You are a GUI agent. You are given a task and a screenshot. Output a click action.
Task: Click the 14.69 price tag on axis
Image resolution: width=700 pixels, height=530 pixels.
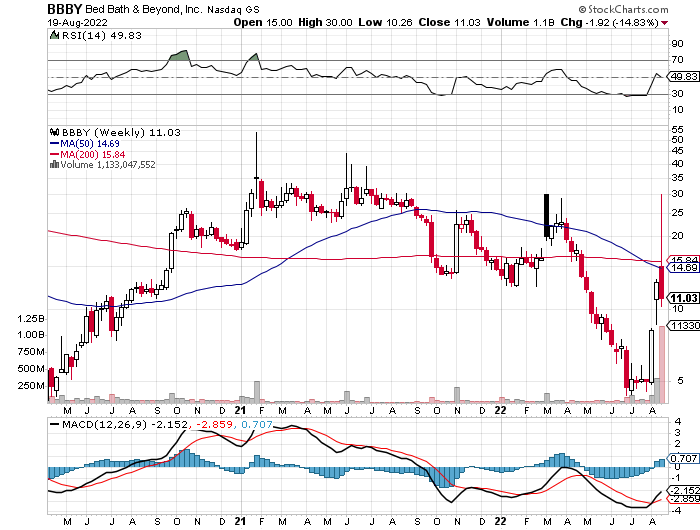pos(684,268)
